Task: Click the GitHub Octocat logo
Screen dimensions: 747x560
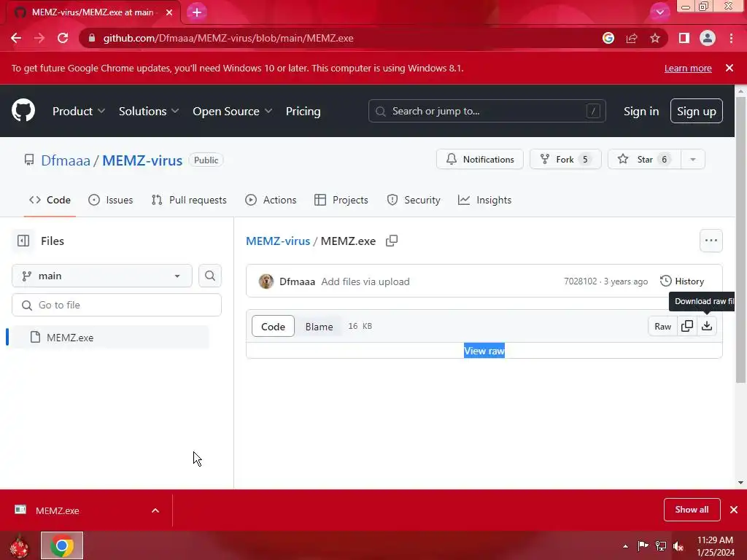Action: click(x=23, y=111)
